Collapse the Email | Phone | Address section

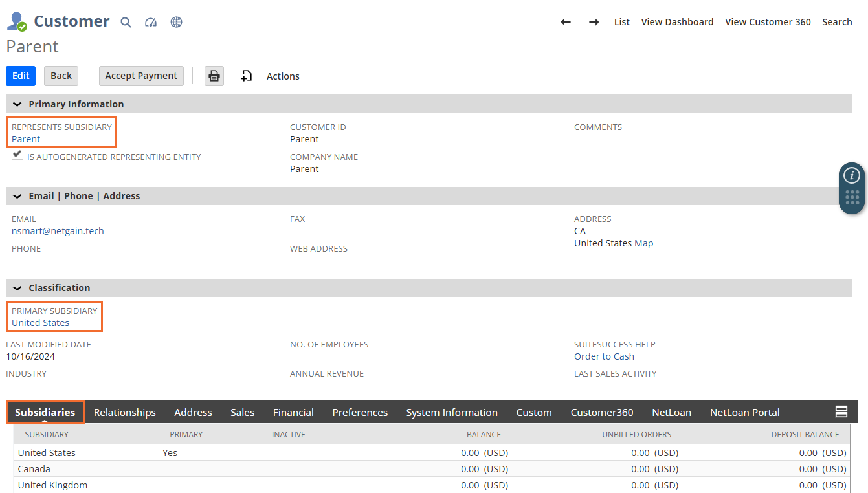click(x=17, y=196)
